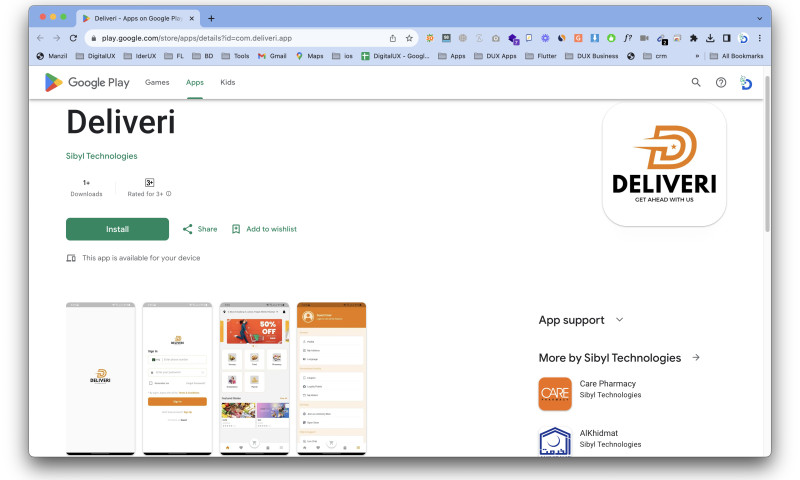Open the Chrome extensions puzzle icon
Image resolution: width=800 pixels, height=480 pixels.
pos(693,38)
